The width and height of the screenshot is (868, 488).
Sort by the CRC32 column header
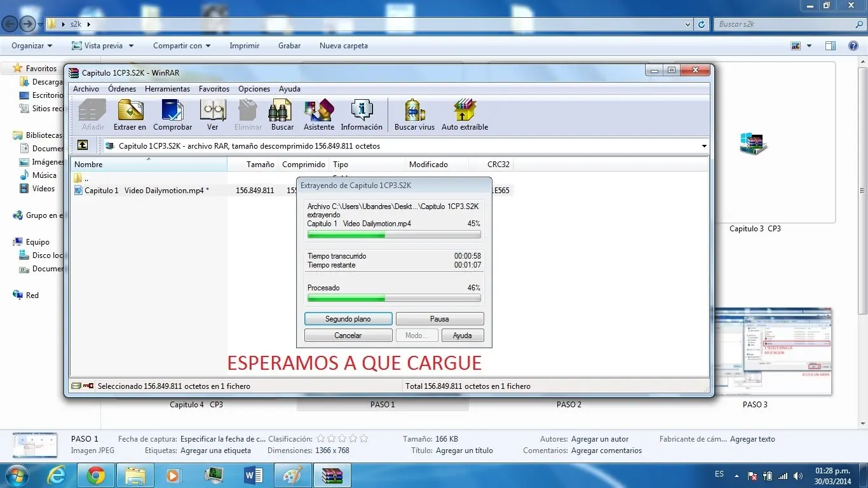491,164
